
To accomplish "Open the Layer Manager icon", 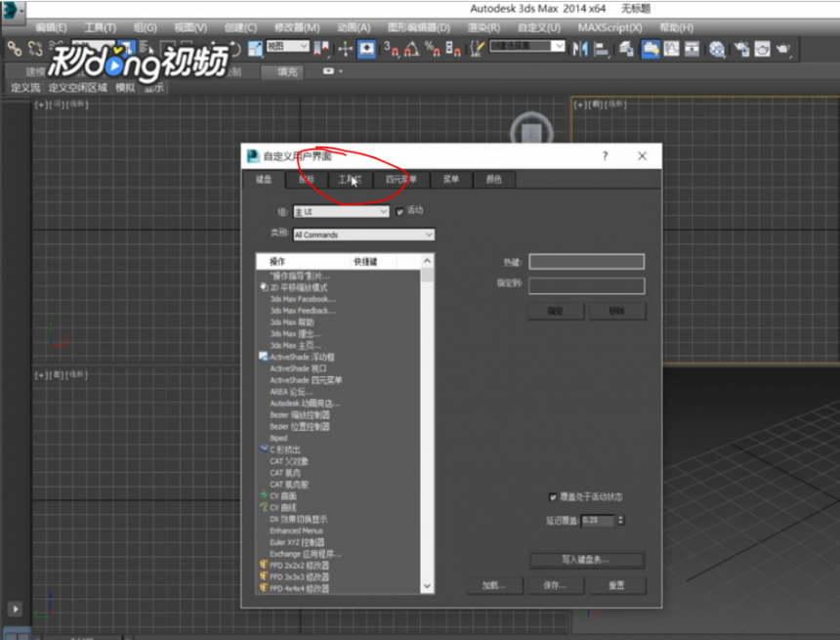I will [626, 49].
